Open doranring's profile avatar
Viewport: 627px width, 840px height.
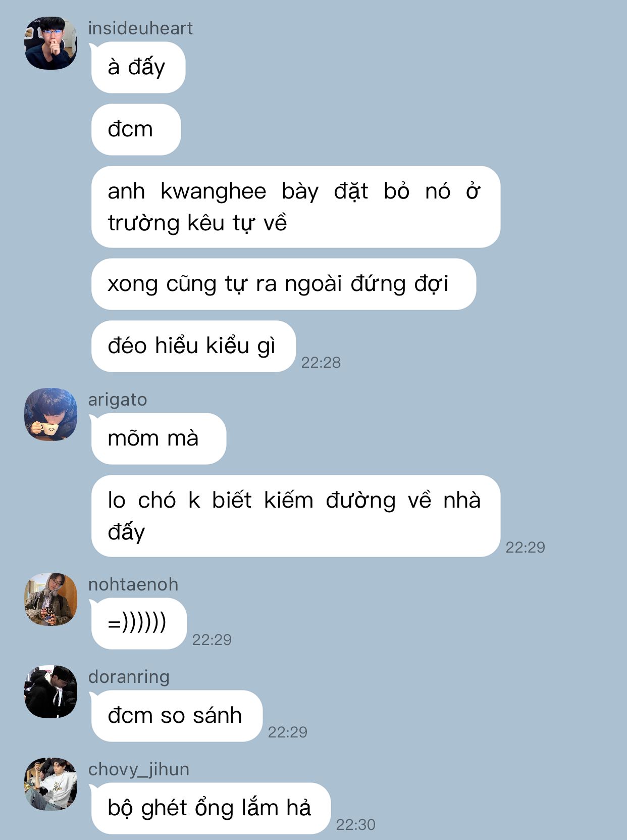pyautogui.click(x=50, y=691)
